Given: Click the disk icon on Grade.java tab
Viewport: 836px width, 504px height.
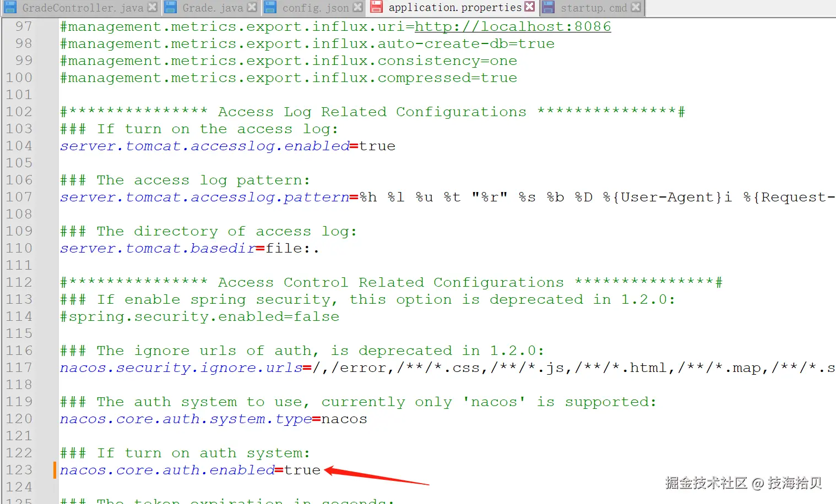Looking at the screenshot, I should click(x=171, y=7).
